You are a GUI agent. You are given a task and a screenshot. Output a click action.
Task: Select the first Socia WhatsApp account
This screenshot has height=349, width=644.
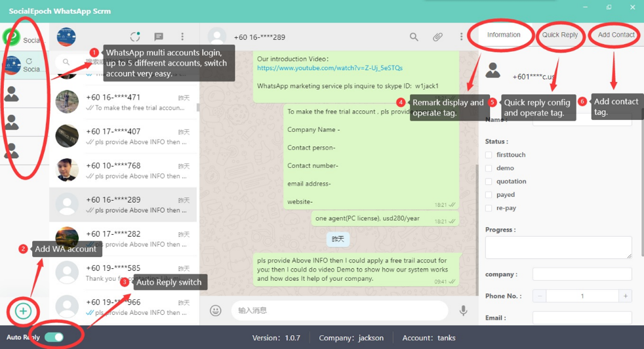point(24,37)
